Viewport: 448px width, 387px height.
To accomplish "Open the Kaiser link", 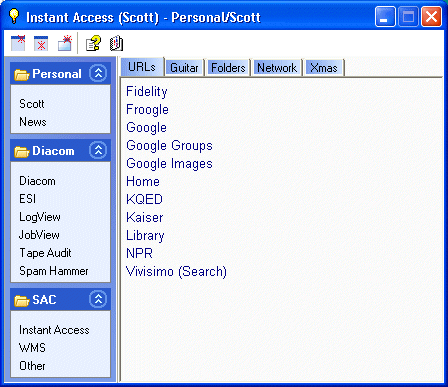I will coord(145,218).
